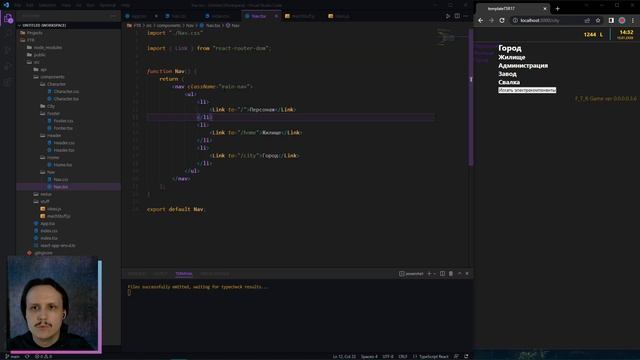Open the browser three-dot menu
This screenshot has width=640, height=360.
[633, 20]
